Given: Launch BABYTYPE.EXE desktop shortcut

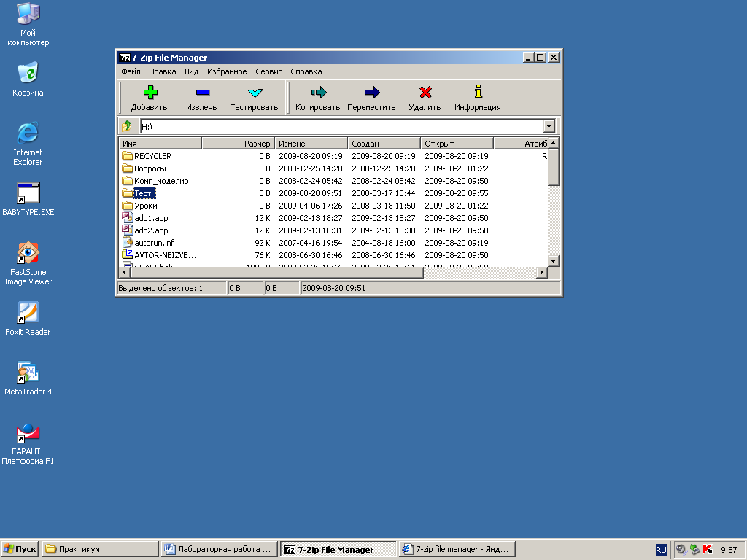Looking at the screenshot, I should [28, 192].
